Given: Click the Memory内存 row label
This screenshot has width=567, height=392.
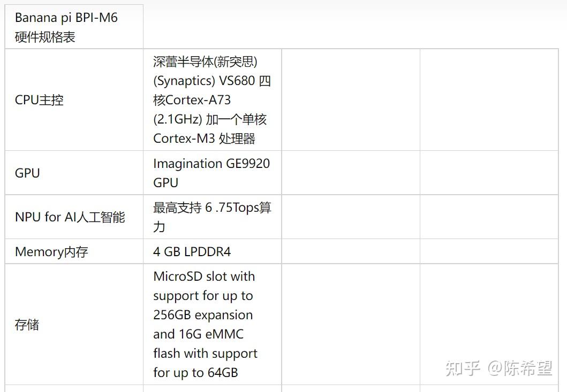Looking at the screenshot, I should (51, 252).
